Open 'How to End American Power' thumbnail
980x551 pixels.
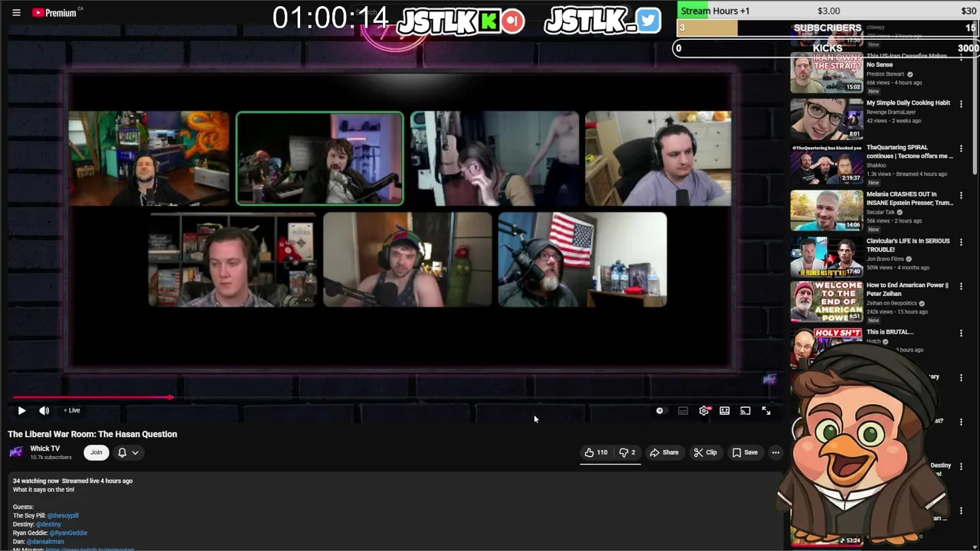826,302
